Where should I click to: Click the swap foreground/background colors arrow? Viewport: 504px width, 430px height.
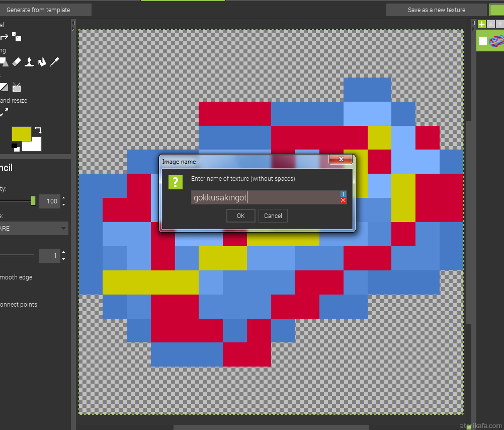38,130
